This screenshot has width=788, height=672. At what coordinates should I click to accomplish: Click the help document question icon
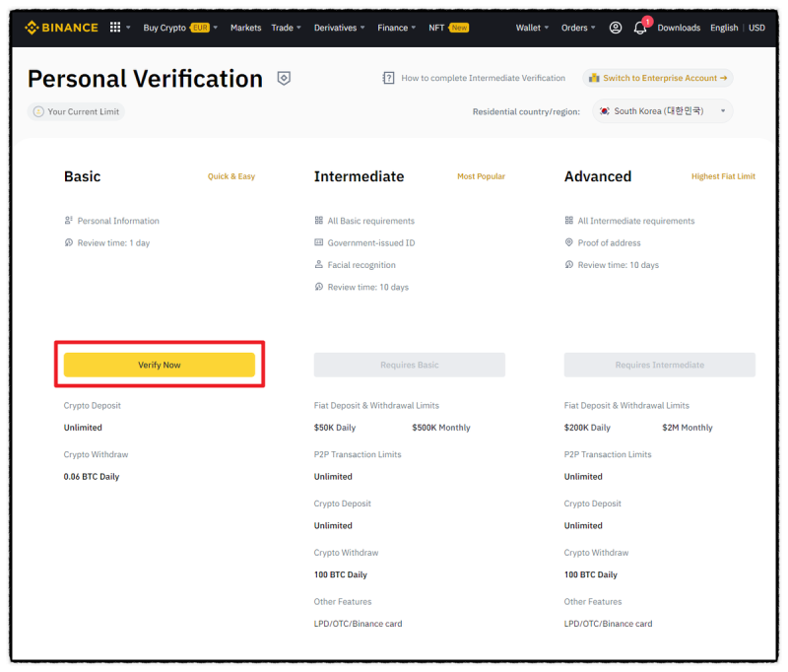click(x=388, y=78)
